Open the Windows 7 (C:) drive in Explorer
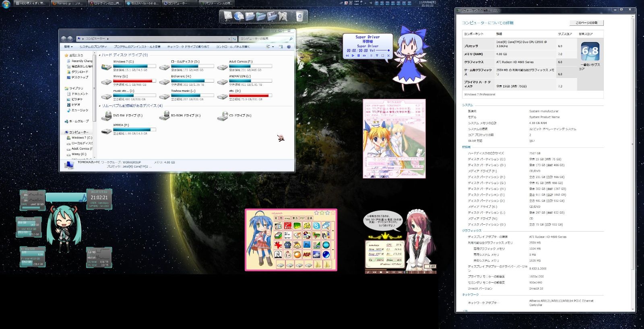The height and width of the screenshot is (329, 644). coord(128,66)
